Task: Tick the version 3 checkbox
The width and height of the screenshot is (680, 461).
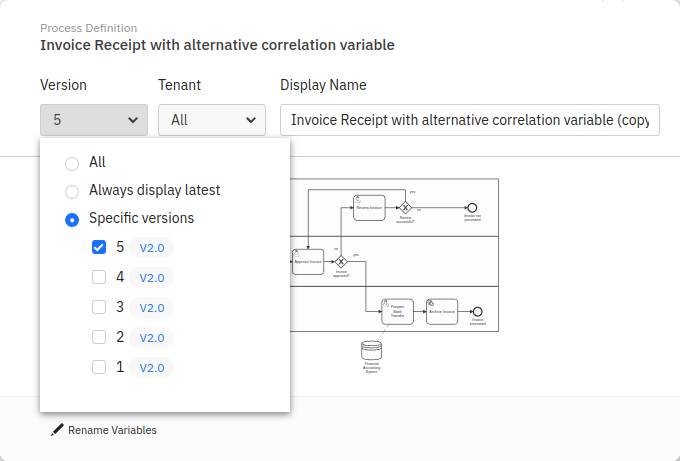Action: click(x=99, y=307)
